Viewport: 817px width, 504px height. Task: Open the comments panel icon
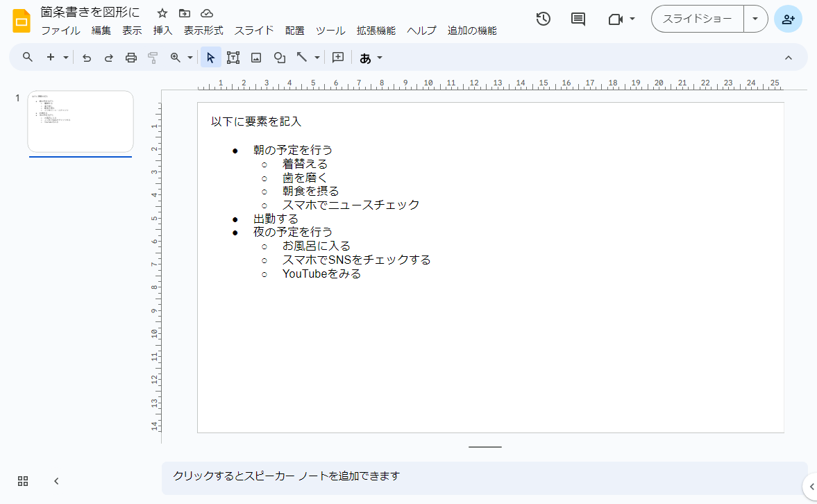pos(578,19)
